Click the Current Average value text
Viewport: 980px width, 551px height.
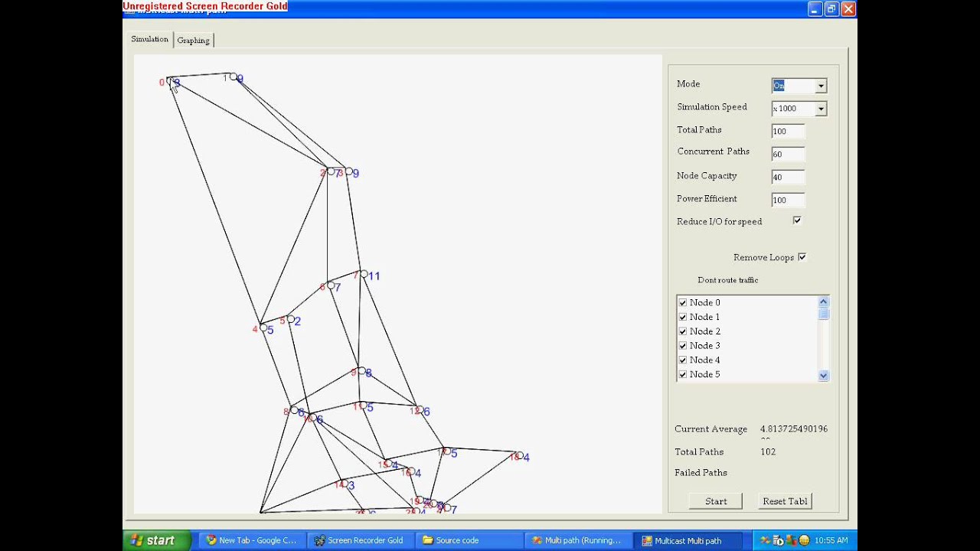click(x=794, y=429)
